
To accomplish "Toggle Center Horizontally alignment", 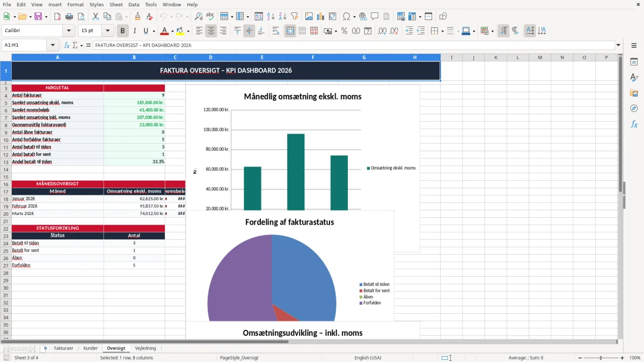I will (x=211, y=31).
